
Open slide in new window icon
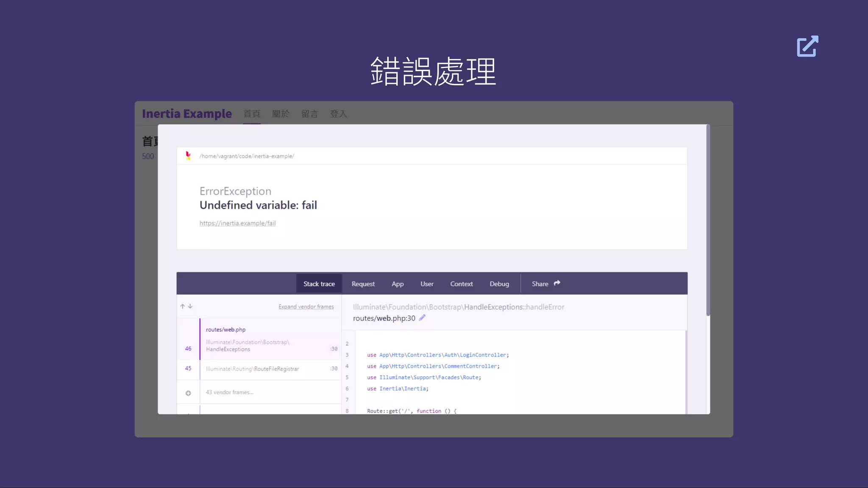click(807, 46)
